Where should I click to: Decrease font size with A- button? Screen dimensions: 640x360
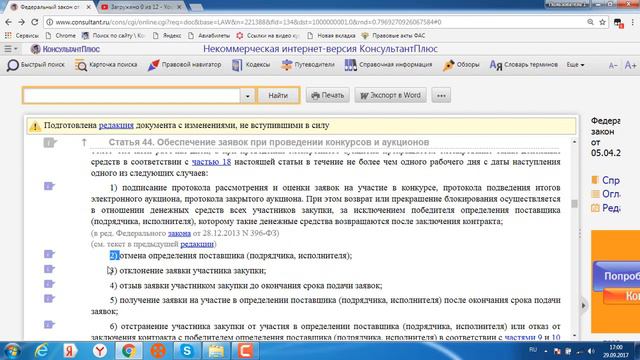(613, 65)
